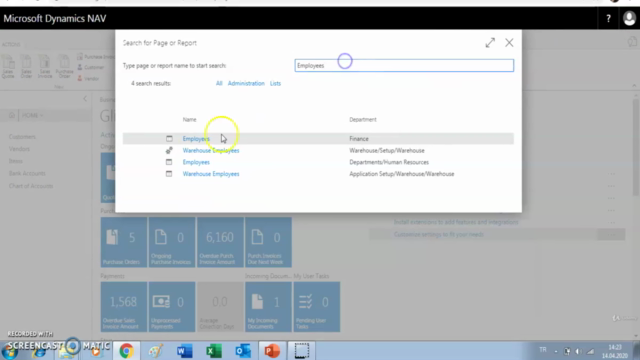Click the volume speaker icon in tray
The width and height of the screenshot is (640, 360).
pos(578,351)
